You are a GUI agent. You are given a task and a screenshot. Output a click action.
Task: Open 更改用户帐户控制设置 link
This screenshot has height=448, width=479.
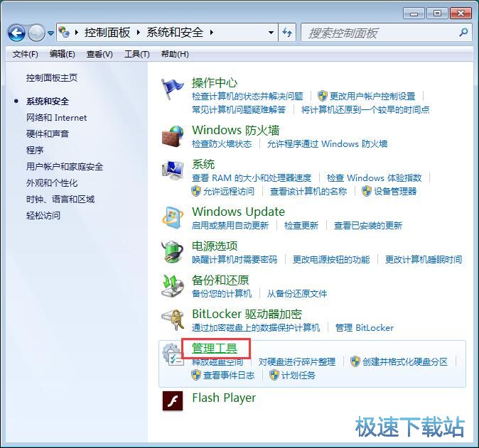(372, 96)
